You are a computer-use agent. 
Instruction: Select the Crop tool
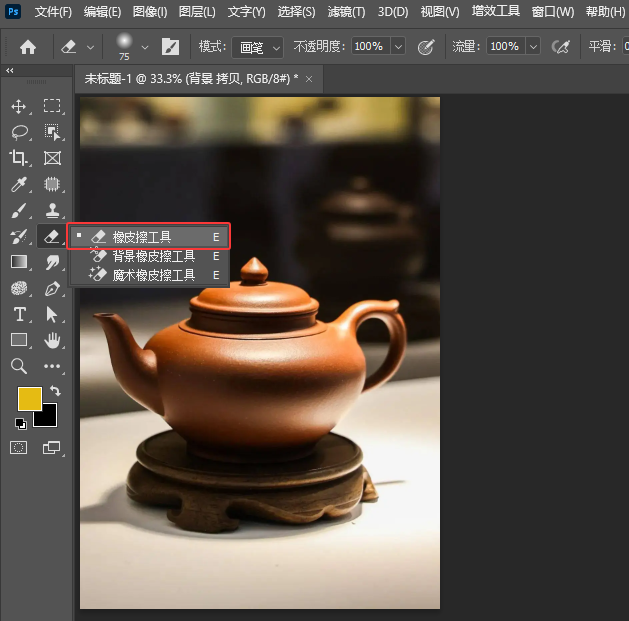click(x=18, y=158)
